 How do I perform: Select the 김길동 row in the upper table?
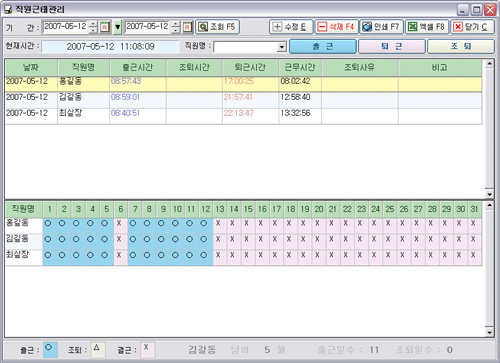tap(243, 100)
